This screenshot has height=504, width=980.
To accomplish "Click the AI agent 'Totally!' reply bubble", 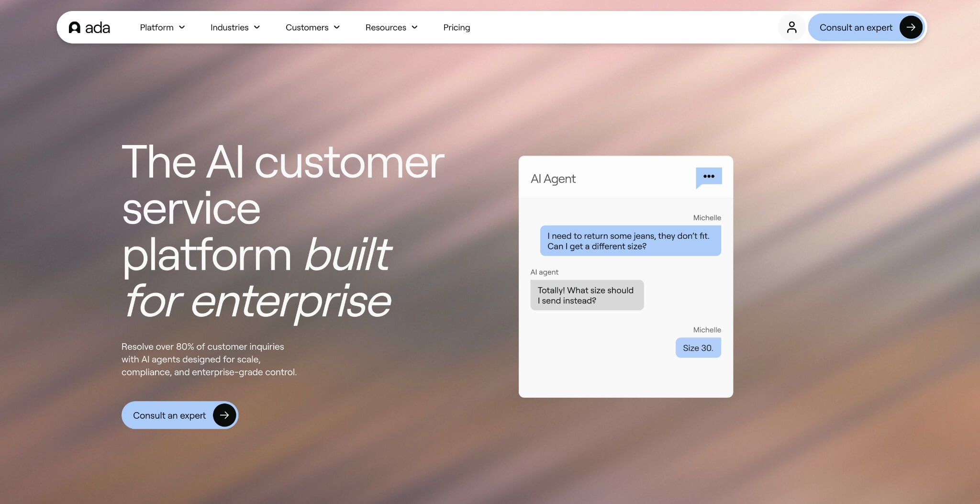I will point(587,295).
